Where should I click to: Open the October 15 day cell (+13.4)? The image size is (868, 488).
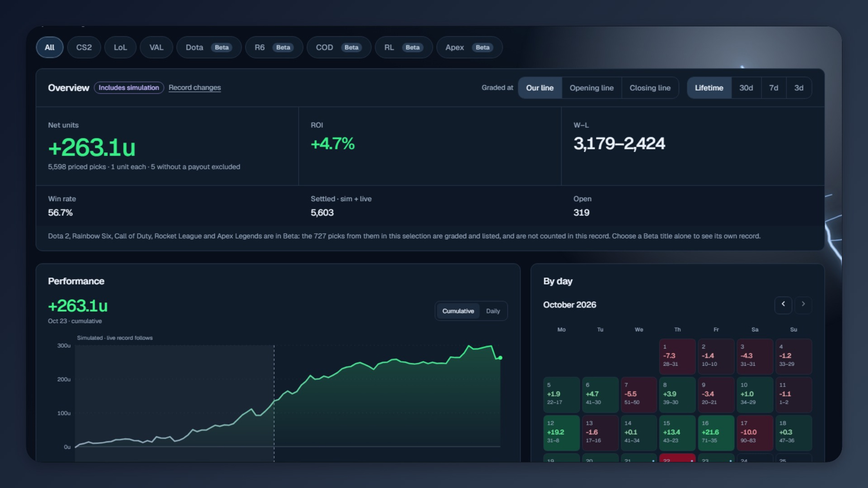coord(677,433)
